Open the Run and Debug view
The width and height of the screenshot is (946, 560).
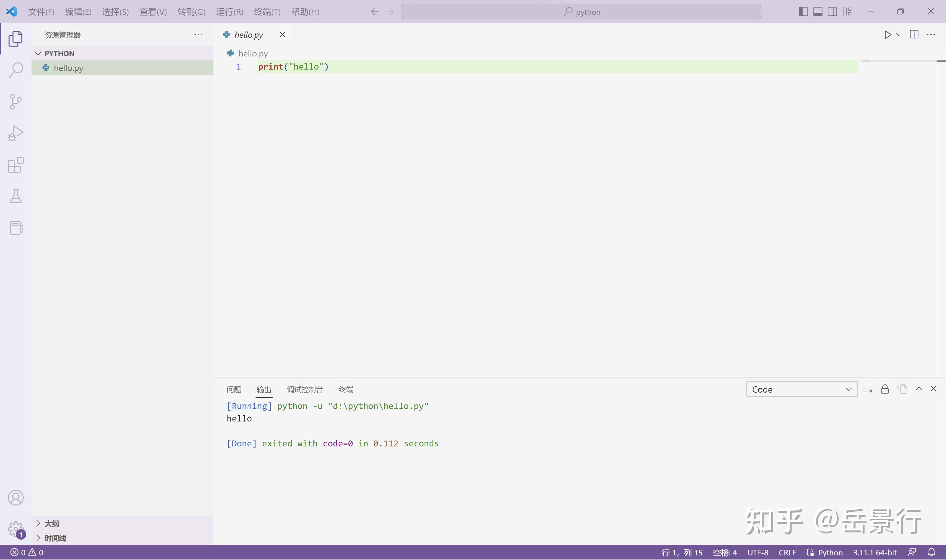pos(15,133)
